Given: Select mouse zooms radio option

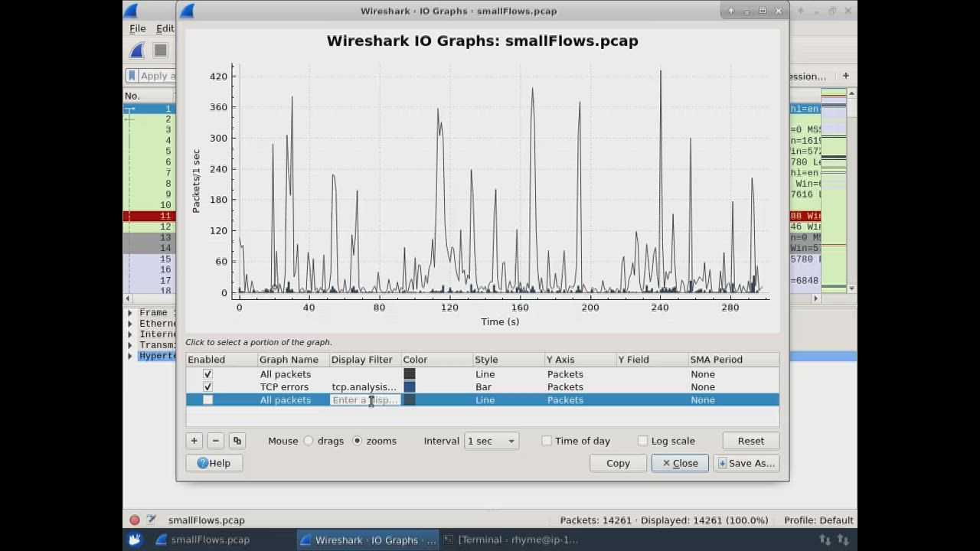Looking at the screenshot, I should (x=358, y=441).
